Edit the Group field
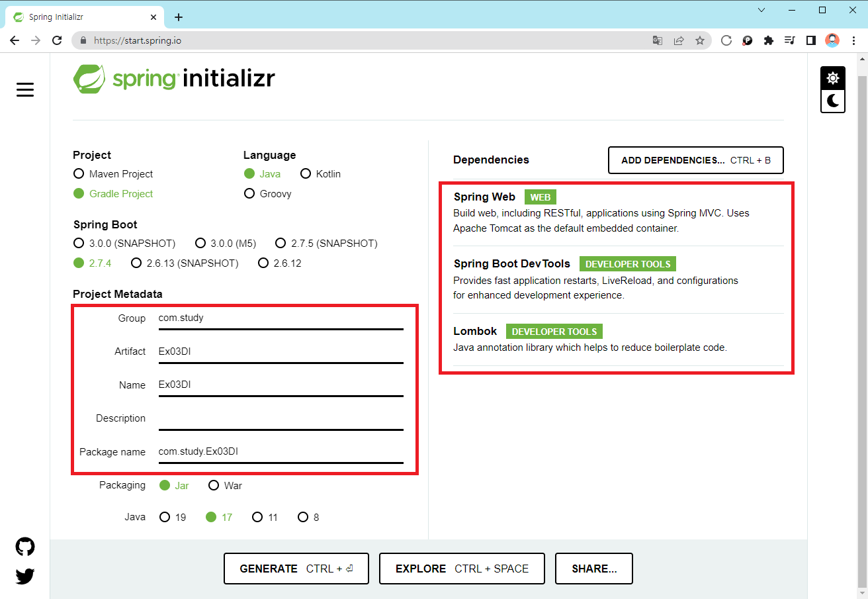868x599 pixels. 281,318
